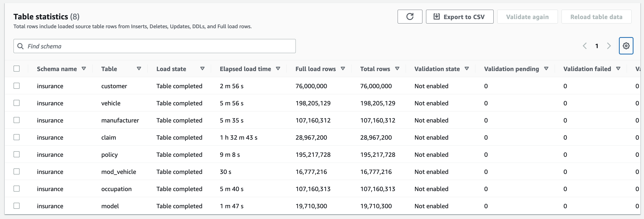Toggle the select-all header checkbox
The width and height of the screenshot is (644, 219).
[x=17, y=69]
